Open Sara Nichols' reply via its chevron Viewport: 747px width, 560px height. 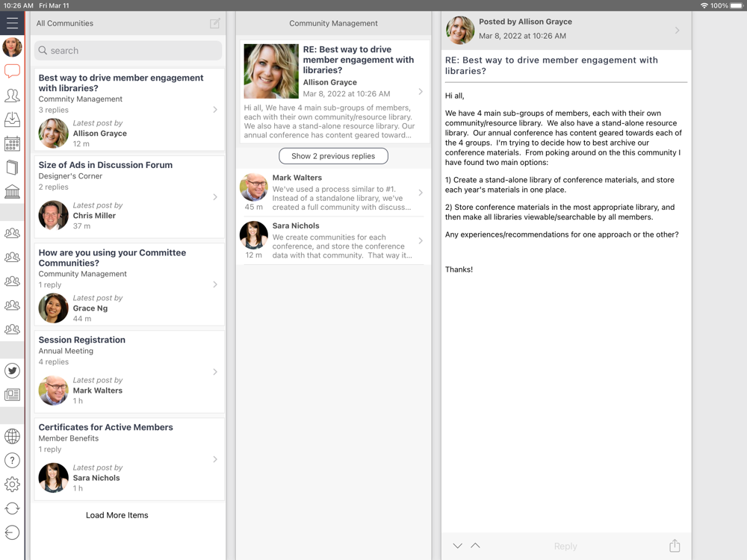tap(421, 240)
